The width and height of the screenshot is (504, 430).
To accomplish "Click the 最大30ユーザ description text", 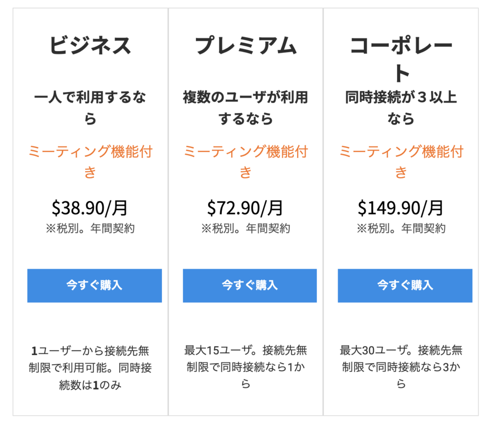I will click(401, 367).
